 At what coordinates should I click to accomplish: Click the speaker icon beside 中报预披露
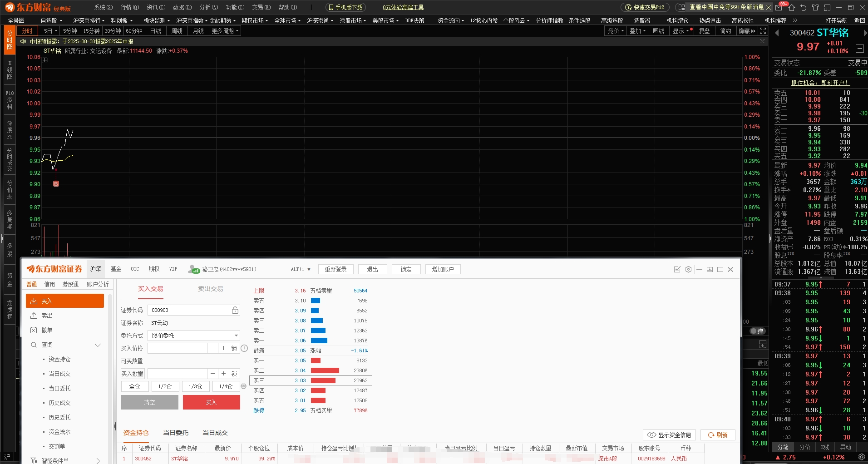pos(23,41)
